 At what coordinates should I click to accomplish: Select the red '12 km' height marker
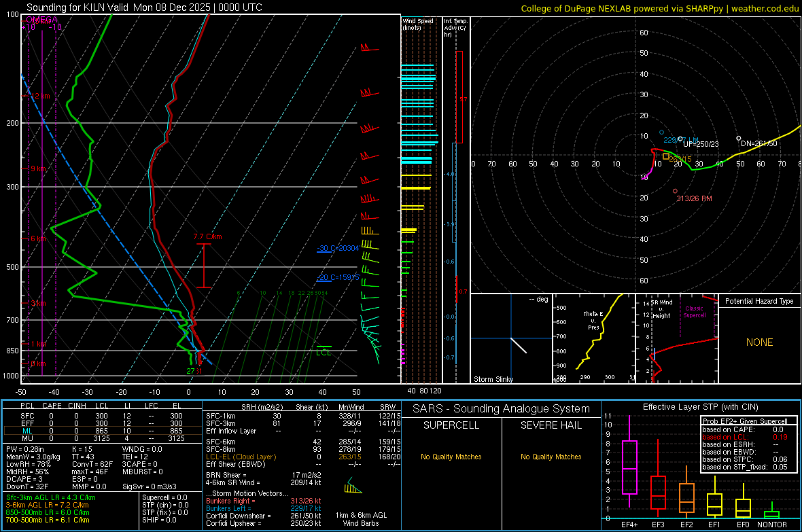pyautogui.click(x=40, y=96)
